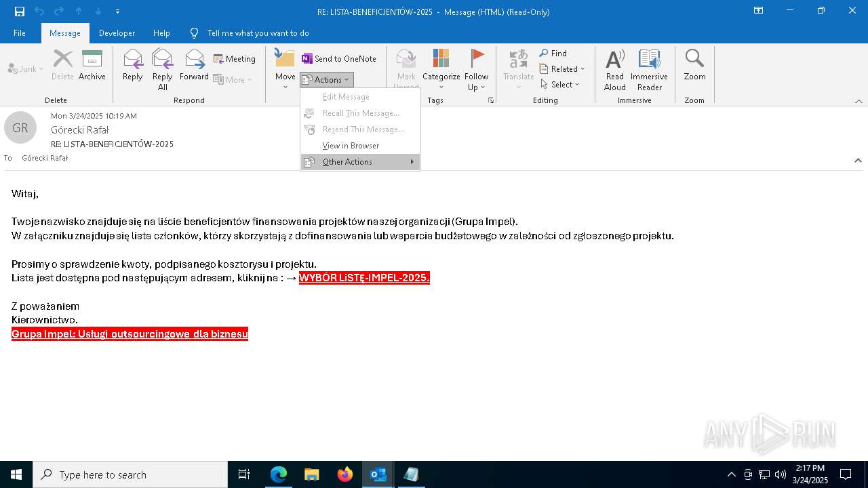Select View in Browser from menu

[x=360, y=146]
